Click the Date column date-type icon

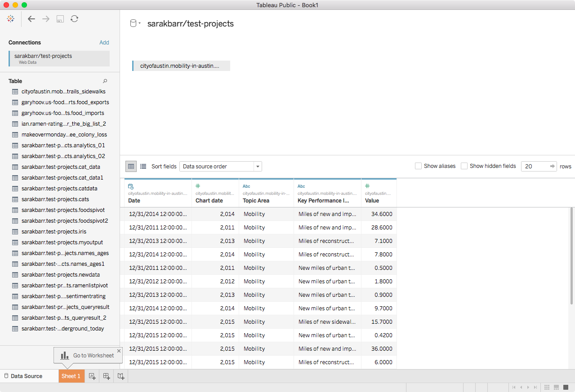point(131,186)
